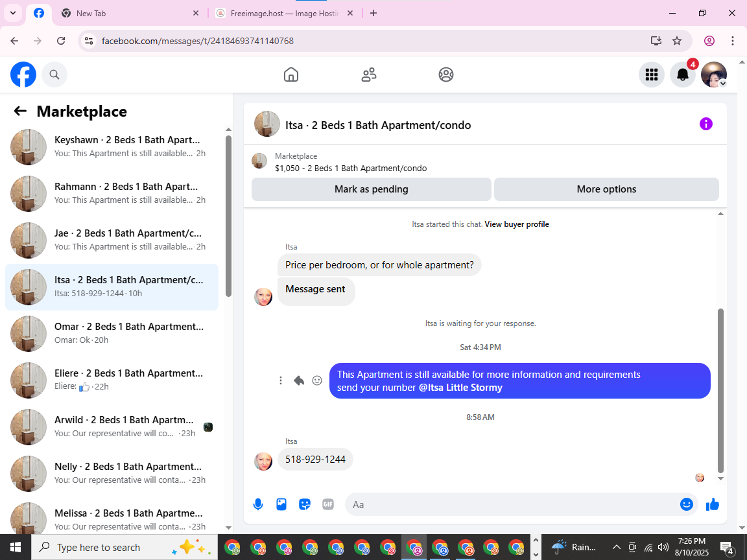Image resolution: width=747 pixels, height=560 pixels.
Task: Show hidden system tray icons chevron
Action: tap(616, 547)
